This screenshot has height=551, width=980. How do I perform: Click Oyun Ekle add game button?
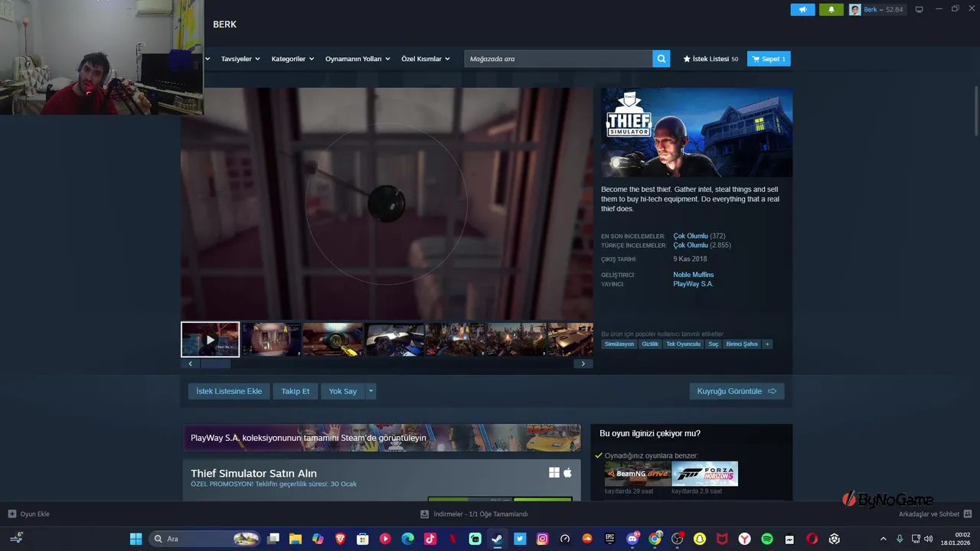(28, 514)
